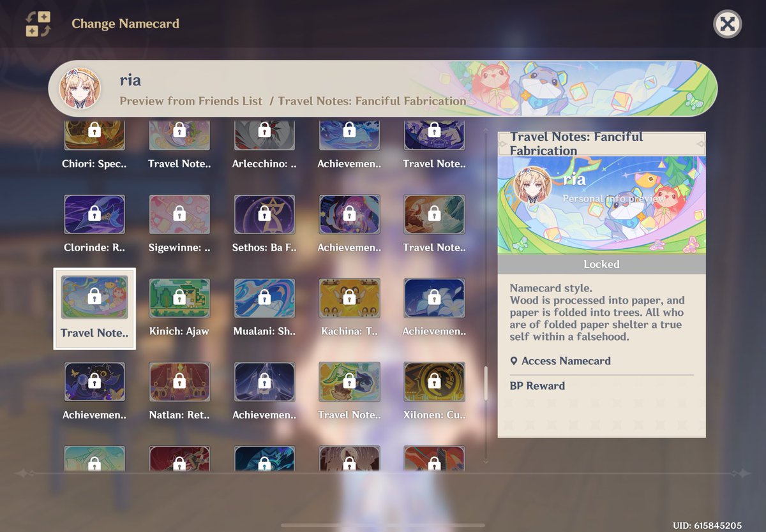Select Travel Note.. card beside Xilonen: Cu..
The width and height of the screenshot is (766, 532).
[x=349, y=392]
